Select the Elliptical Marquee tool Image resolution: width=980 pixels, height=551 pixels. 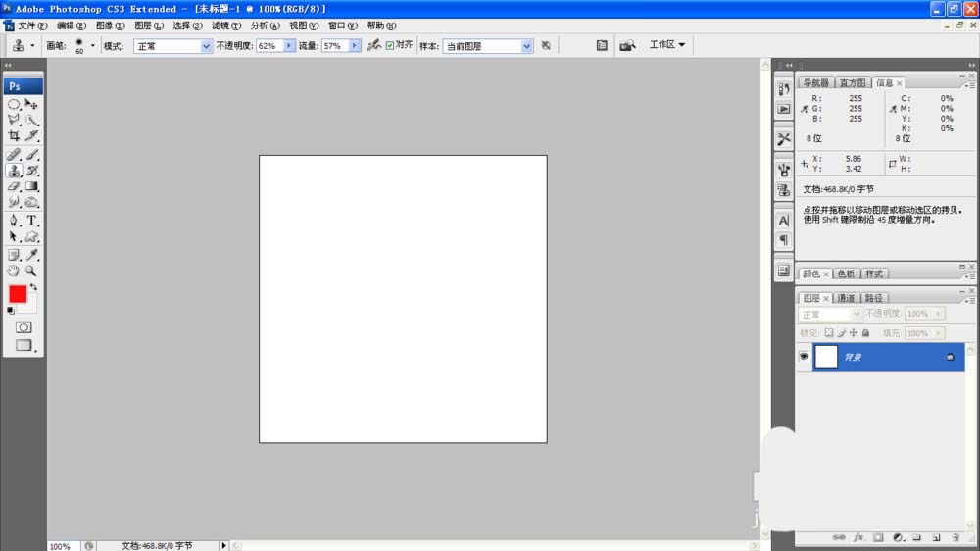(x=14, y=105)
